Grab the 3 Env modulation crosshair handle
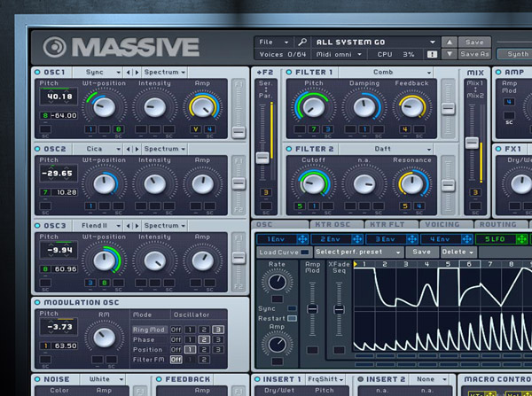Screen dimensions: 532x396 pyautogui.click(x=412, y=239)
